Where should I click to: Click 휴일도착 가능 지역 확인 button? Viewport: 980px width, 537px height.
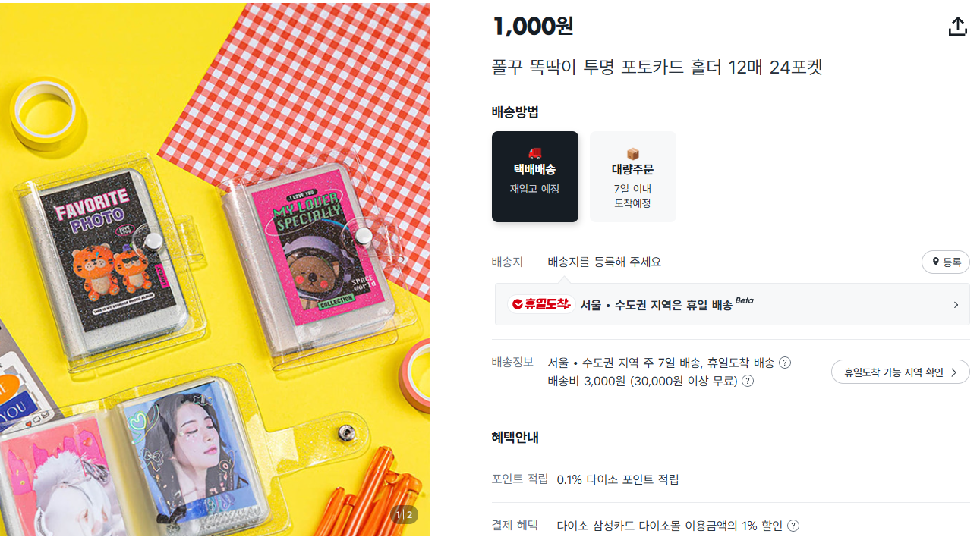coord(900,372)
